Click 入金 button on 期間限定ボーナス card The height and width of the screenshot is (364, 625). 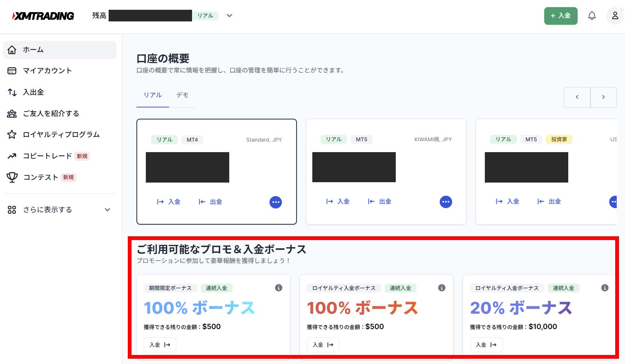pos(160,345)
